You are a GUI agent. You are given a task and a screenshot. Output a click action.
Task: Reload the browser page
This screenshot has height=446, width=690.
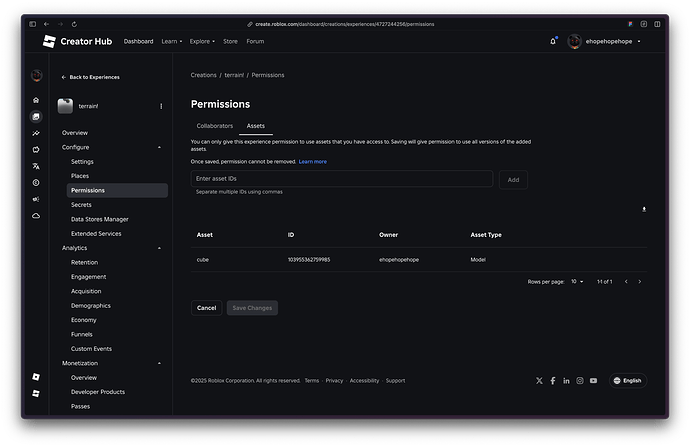click(x=74, y=24)
